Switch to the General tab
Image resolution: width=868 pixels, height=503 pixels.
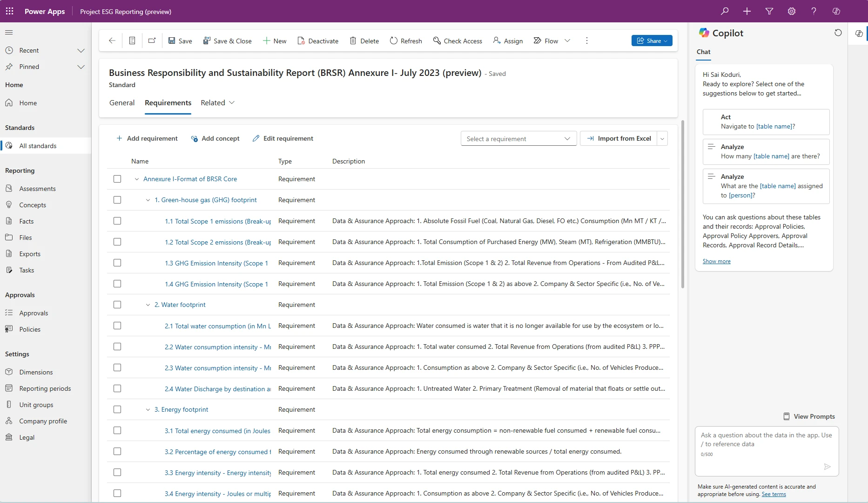(x=121, y=102)
